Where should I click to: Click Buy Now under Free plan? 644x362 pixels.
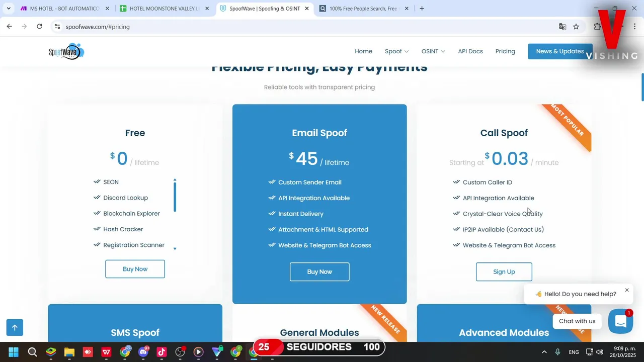pos(135,269)
